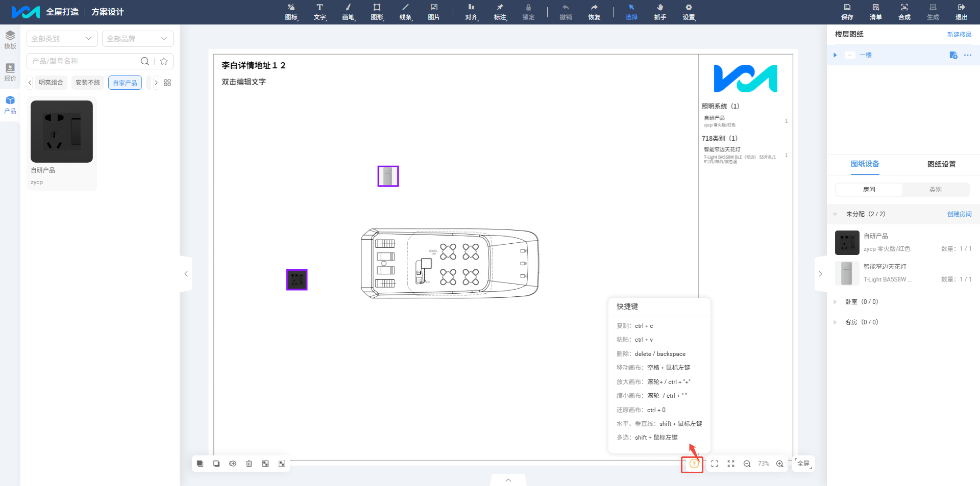Open the 标注 annotation tool
980x486 pixels.
[500, 12]
